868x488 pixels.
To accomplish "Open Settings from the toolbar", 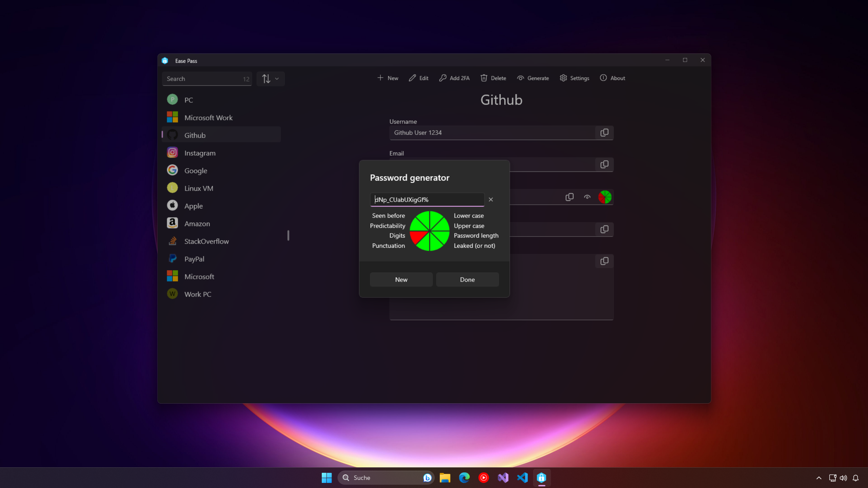I will (574, 78).
